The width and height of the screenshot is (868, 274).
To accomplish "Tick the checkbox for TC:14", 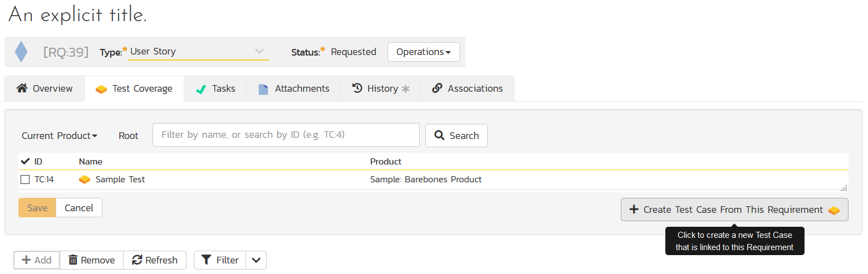I will pos(25,180).
